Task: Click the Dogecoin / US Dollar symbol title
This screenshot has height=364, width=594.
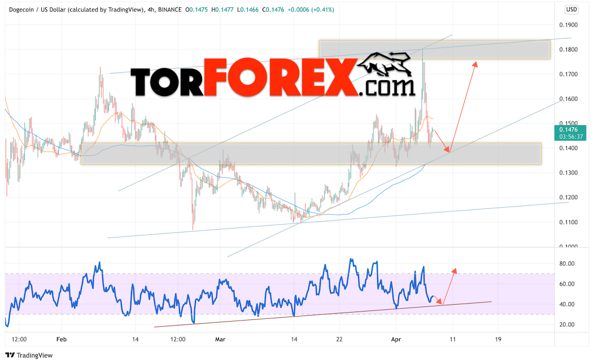Action: pos(76,10)
